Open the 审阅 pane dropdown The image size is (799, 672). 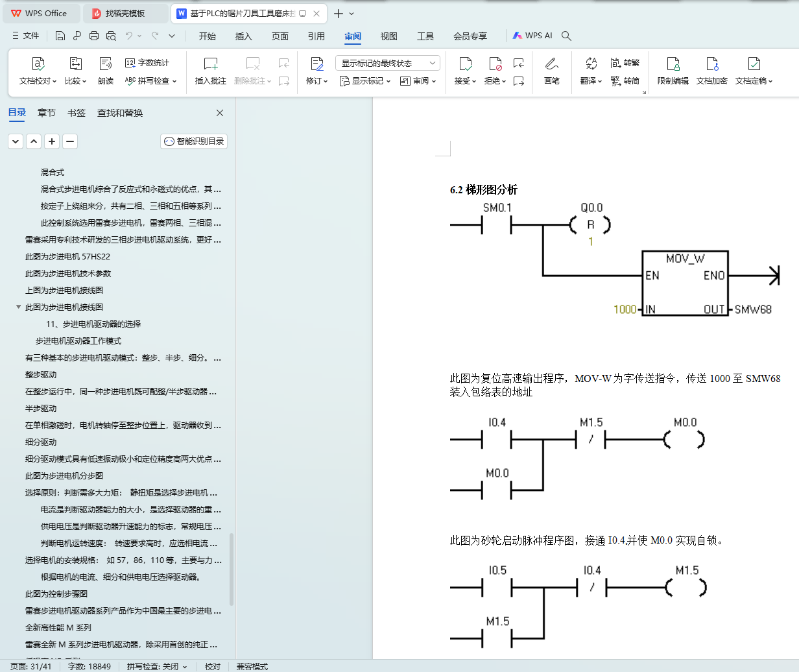pos(418,81)
